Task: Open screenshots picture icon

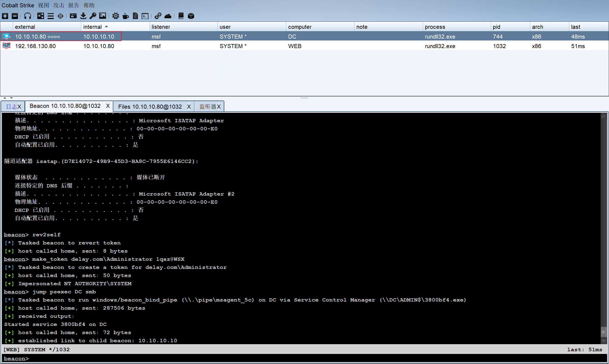Action: (x=103, y=16)
